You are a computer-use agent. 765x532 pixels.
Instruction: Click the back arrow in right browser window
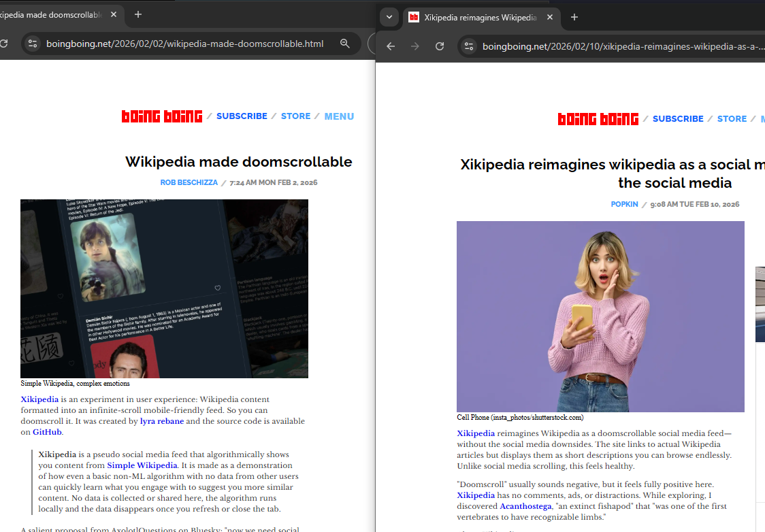390,46
